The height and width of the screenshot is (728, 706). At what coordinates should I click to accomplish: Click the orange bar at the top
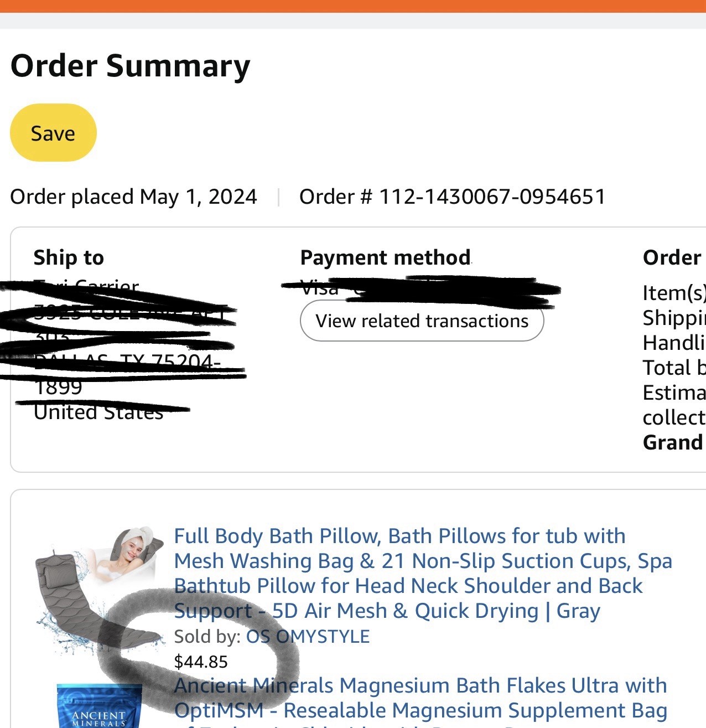click(353, 6)
